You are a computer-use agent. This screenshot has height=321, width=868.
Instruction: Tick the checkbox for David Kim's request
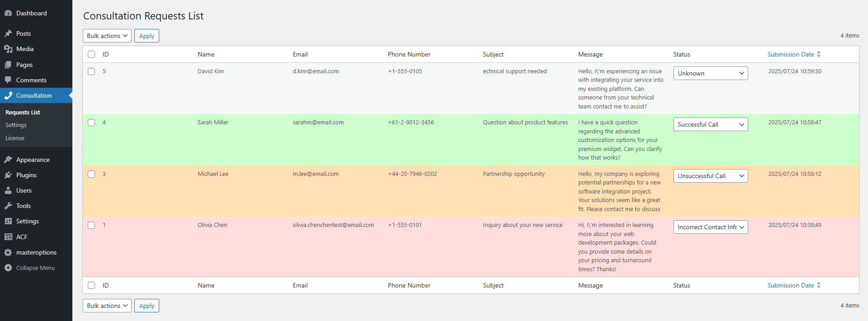pos(91,71)
